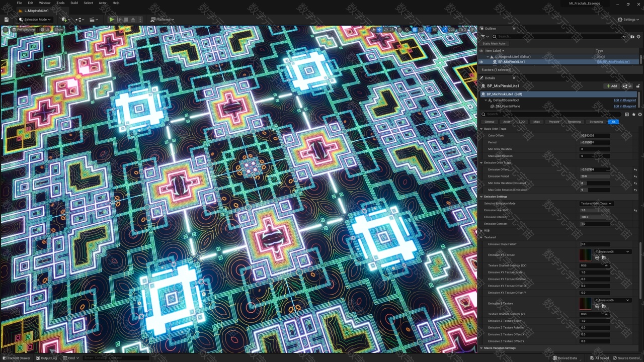Screen dimensions: 644x362
Task: Select the scale tool in viewport
Action: pos(392,30)
